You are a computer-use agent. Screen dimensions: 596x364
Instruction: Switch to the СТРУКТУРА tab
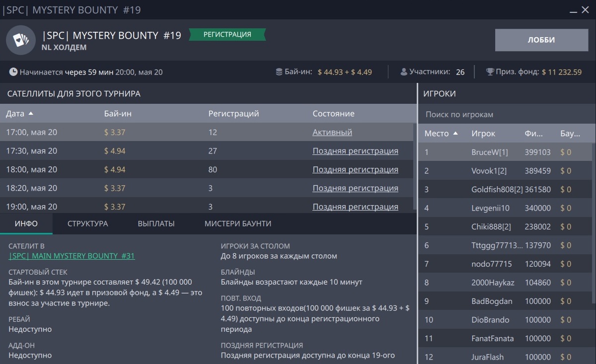click(87, 223)
